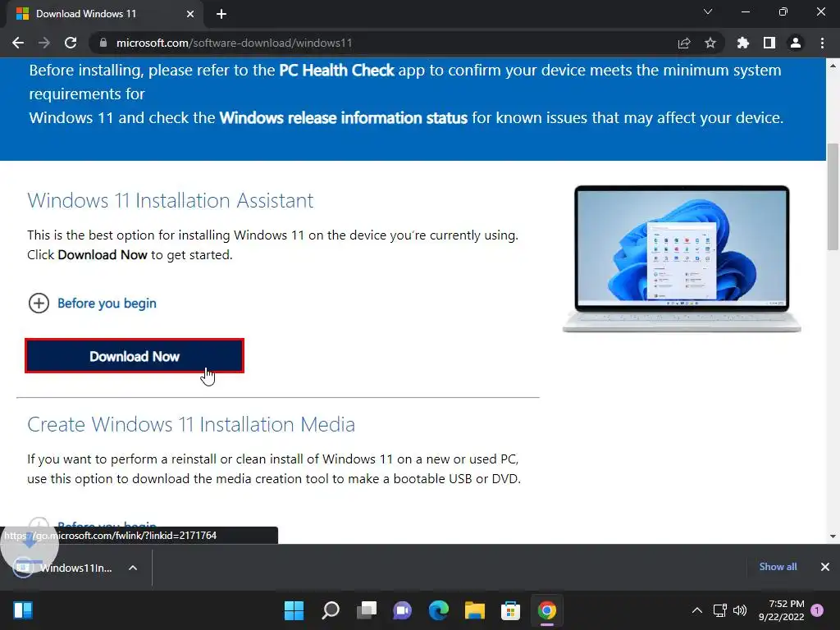Image resolution: width=840 pixels, height=630 pixels.
Task: Click the volume speaker icon in tray
Action: point(740,610)
